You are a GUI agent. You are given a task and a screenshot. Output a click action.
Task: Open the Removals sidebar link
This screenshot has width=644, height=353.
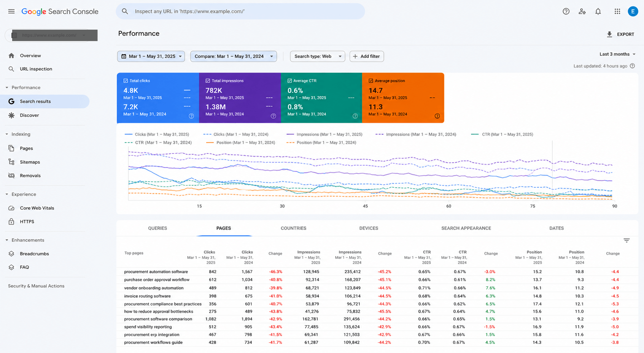click(x=30, y=176)
